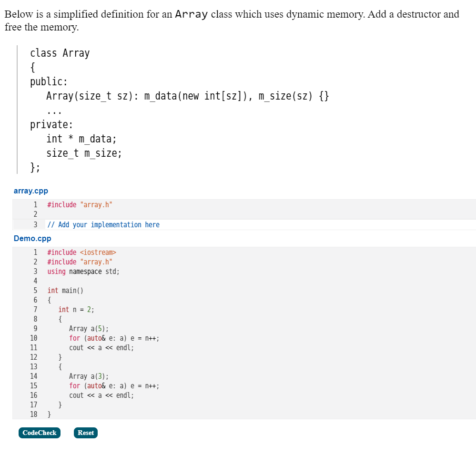Click the 'int main()' line in Demo.cpp

(x=65, y=291)
